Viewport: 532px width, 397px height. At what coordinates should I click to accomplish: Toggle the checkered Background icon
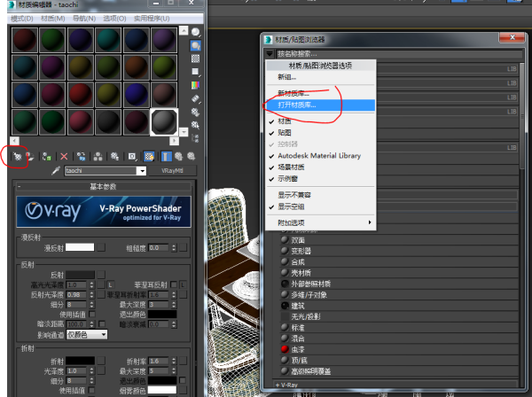point(195,58)
